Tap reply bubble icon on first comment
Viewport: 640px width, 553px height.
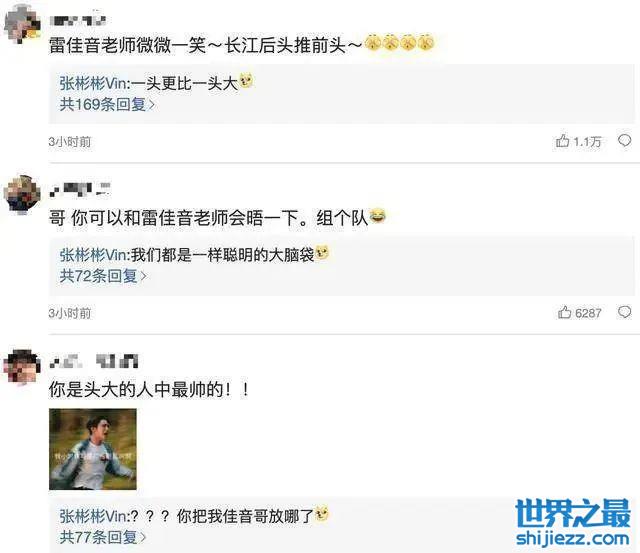pyautogui.click(x=624, y=141)
